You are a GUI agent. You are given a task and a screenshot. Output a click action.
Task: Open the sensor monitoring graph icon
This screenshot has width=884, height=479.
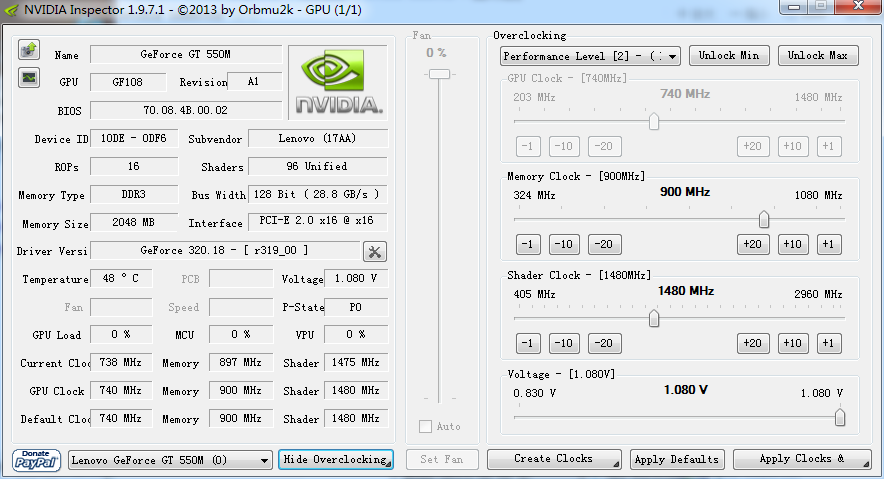coord(28,77)
